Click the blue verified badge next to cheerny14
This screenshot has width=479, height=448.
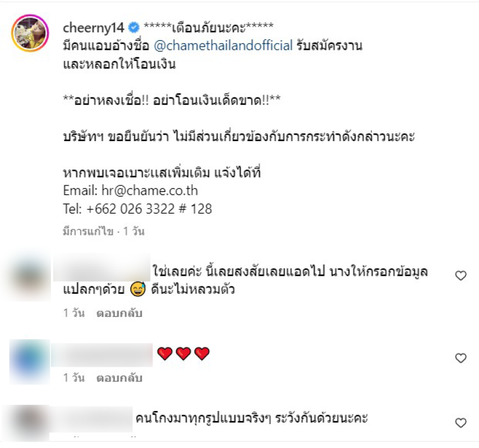click(x=134, y=28)
